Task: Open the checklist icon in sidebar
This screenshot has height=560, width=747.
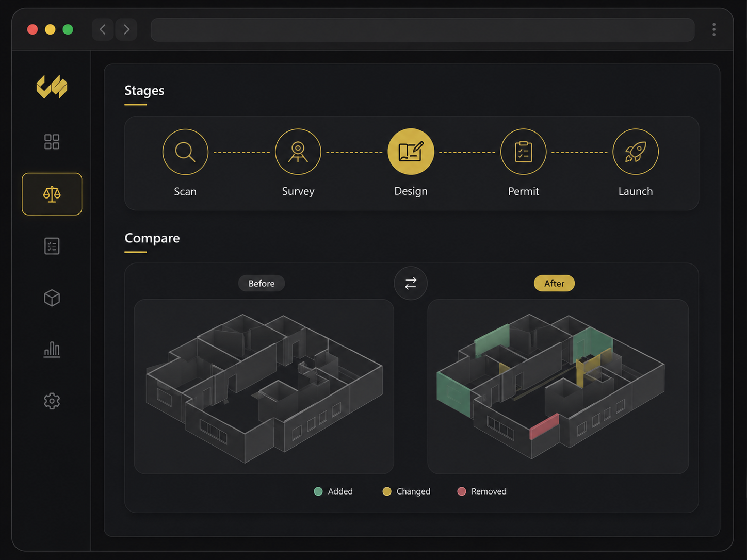Action: (52, 246)
